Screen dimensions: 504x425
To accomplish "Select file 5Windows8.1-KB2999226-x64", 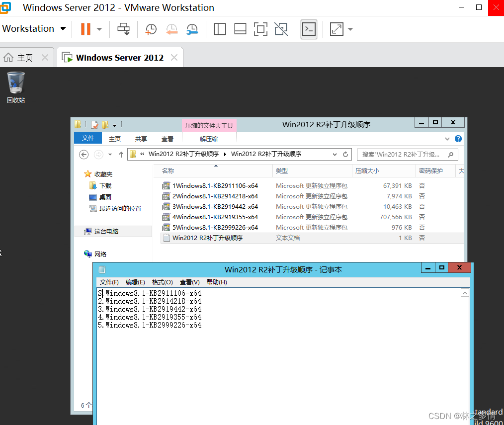I will (x=312, y=228).
